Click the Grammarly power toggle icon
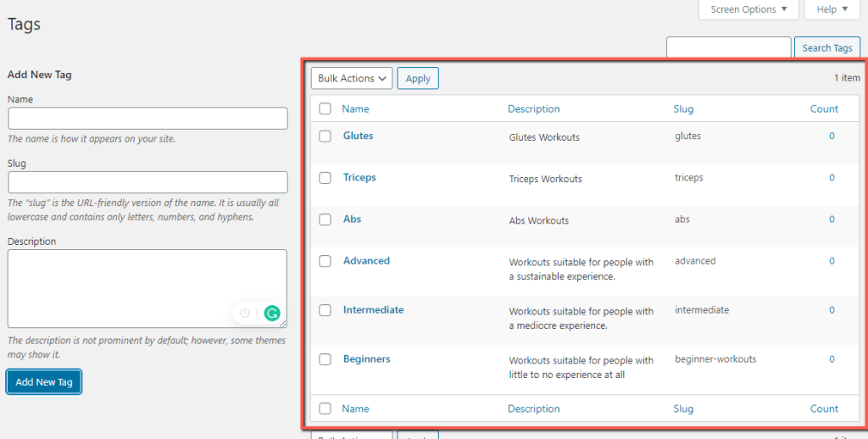This screenshot has height=439, width=868. 245,314
